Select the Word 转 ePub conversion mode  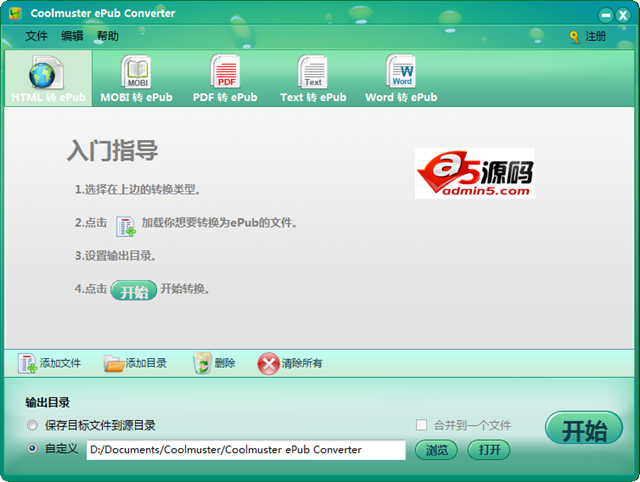tap(401, 78)
